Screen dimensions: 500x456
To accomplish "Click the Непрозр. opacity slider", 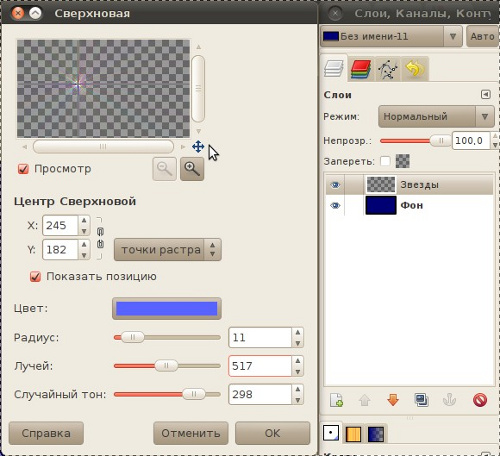I will (415, 141).
